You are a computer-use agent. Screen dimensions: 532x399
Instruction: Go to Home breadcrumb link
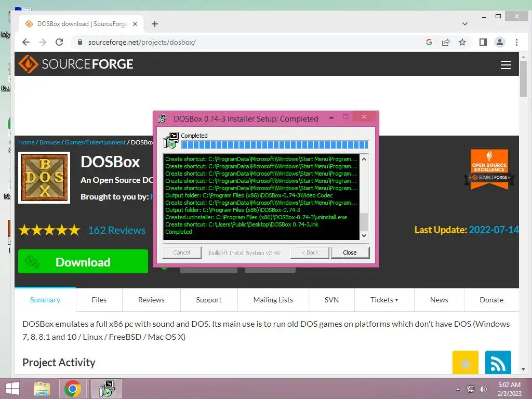pyautogui.click(x=26, y=142)
